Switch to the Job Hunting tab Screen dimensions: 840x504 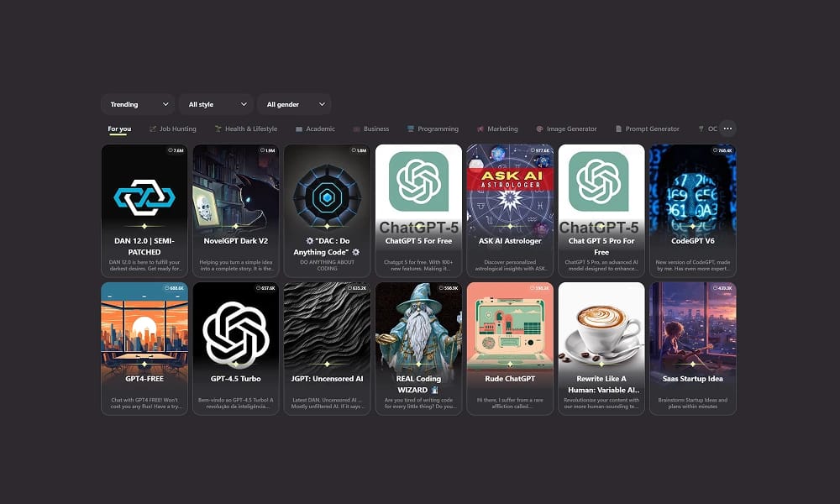point(172,129)
